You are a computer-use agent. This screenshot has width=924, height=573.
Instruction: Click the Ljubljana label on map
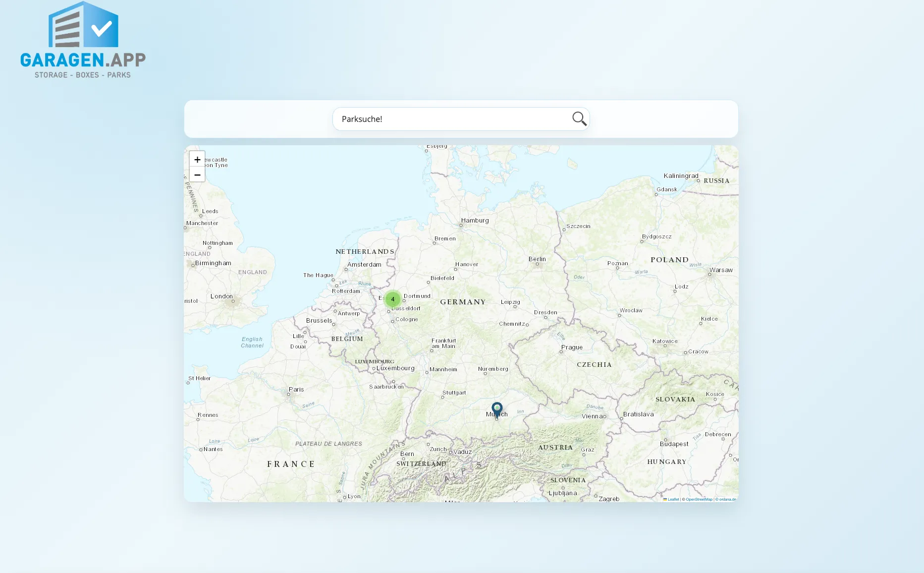pos(563,493)
